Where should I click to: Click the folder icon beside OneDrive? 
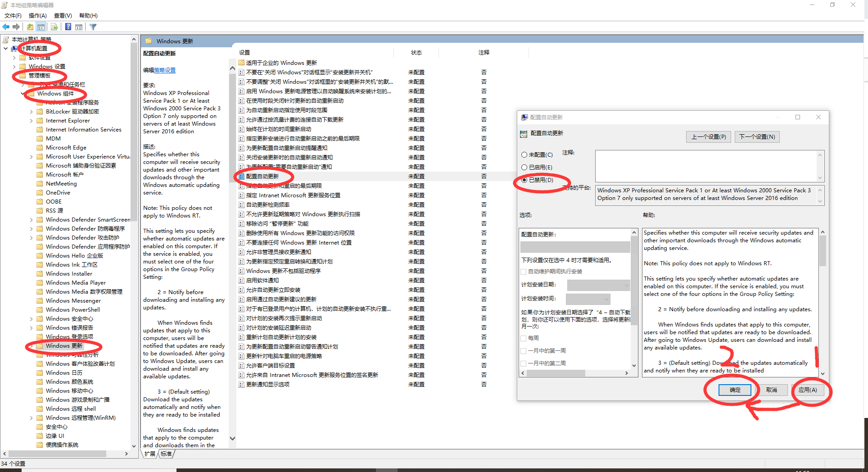[x=40, y=192]
